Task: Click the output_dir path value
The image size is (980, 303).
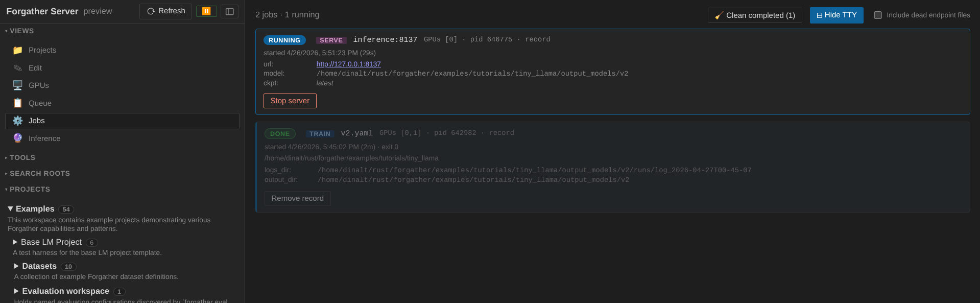Action: click(473, 180)
